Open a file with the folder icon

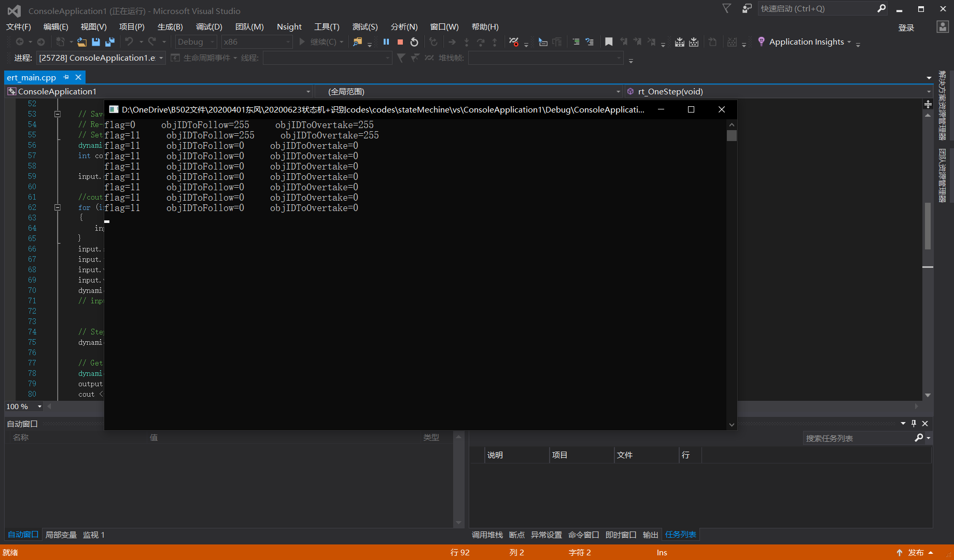pyautogui.click(x=82, y=42)
